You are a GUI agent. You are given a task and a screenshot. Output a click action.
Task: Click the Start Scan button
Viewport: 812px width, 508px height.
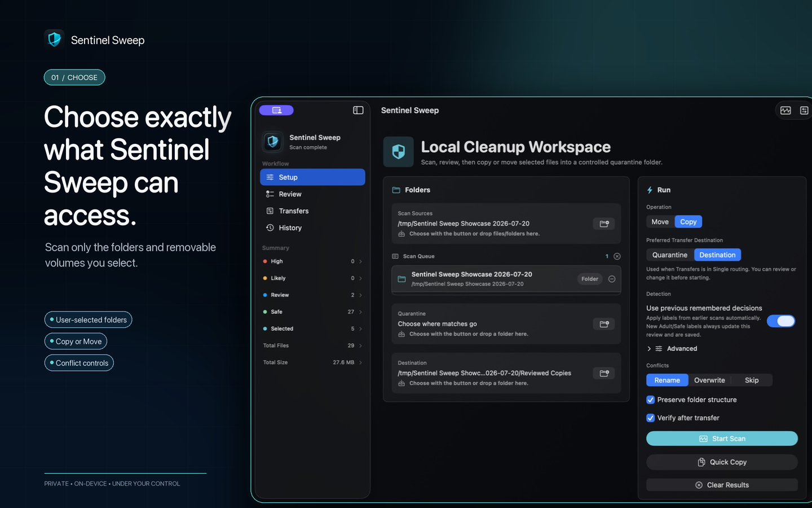722,439
